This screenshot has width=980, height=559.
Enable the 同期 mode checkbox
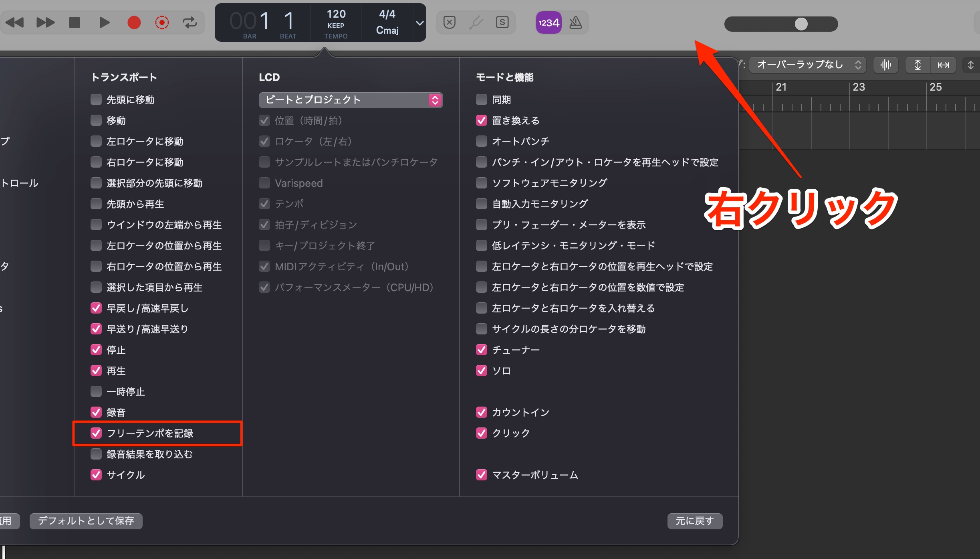click(482, 99)
